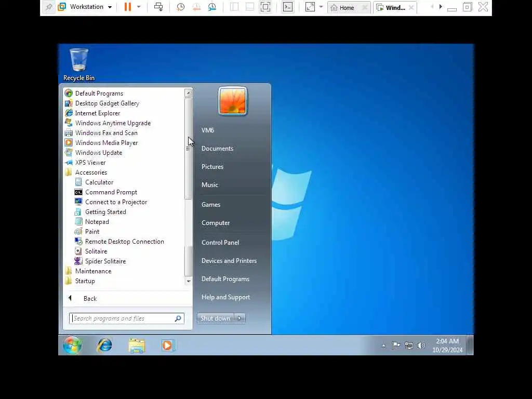Open Music from the Start menu
The height and width of the screenshot is (399, 532).
[x=210, y=184]
